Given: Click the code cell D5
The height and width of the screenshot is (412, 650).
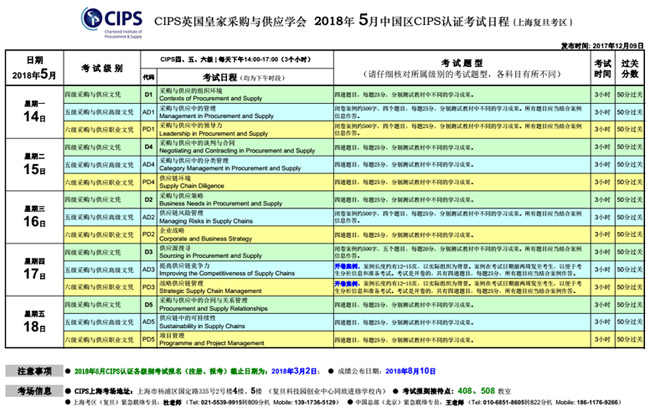Looking at the screenshot, I should tap(149, 305).
